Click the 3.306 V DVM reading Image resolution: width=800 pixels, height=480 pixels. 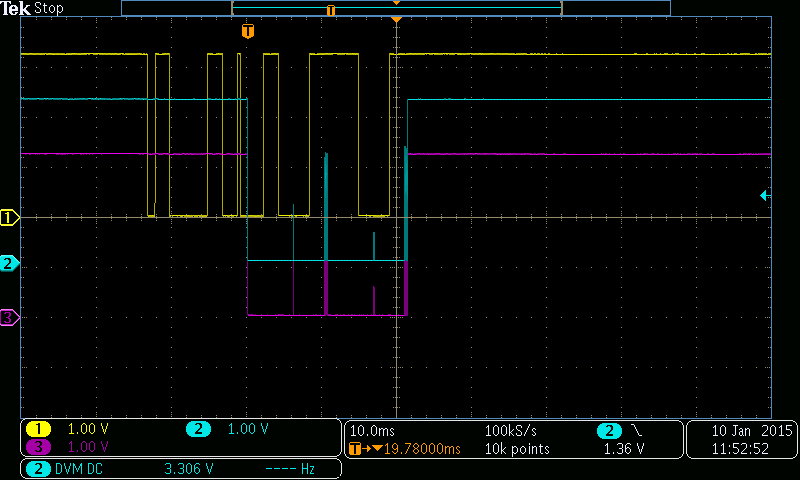pos(189,469)
